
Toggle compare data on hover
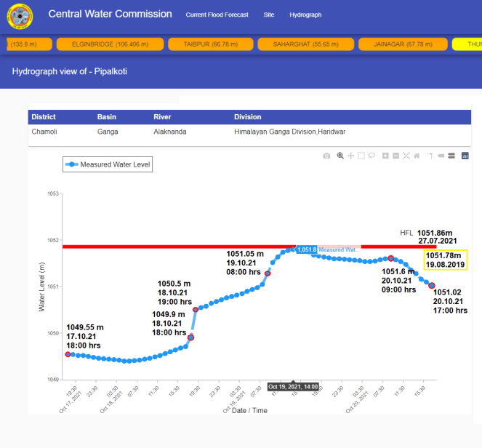pyautogui.click(x=451, y=156)
